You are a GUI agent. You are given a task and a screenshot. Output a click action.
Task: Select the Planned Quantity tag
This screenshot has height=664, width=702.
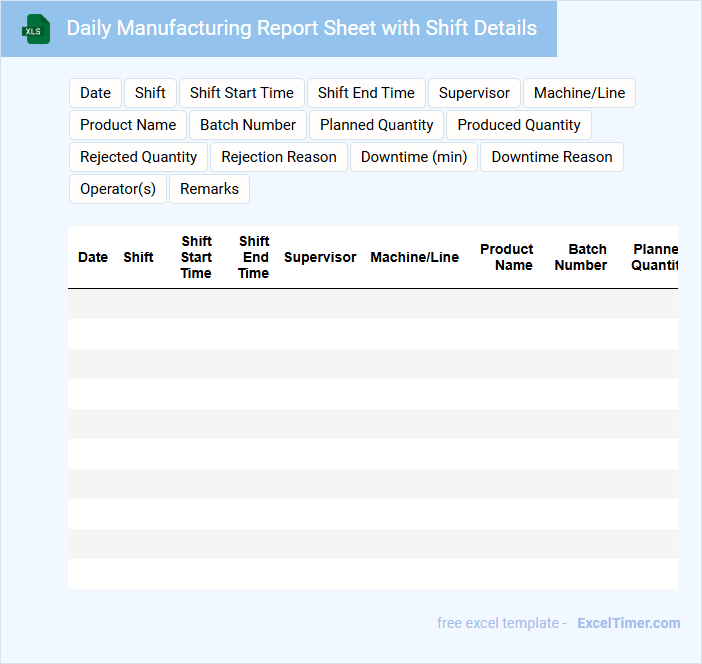(x=377, y=125)
